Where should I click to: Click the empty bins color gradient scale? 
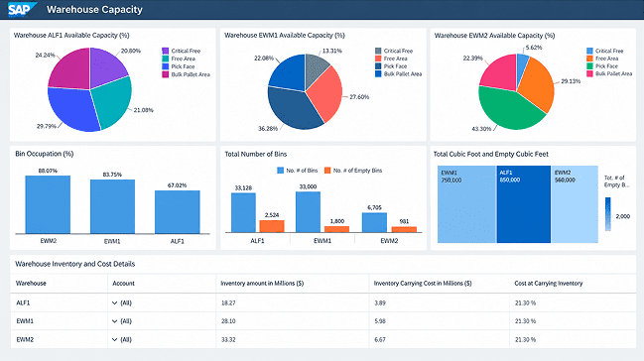coord(608,214)
